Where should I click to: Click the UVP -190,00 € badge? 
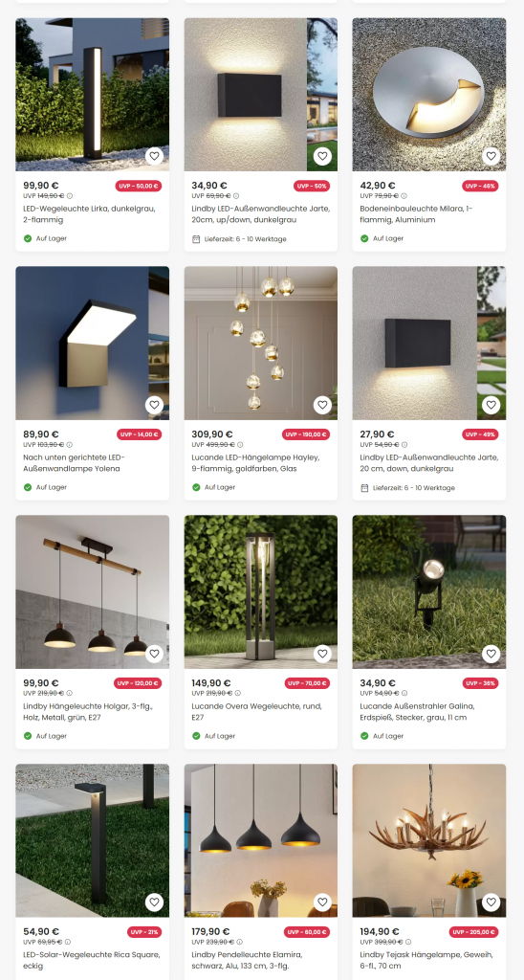coord(306,434)
